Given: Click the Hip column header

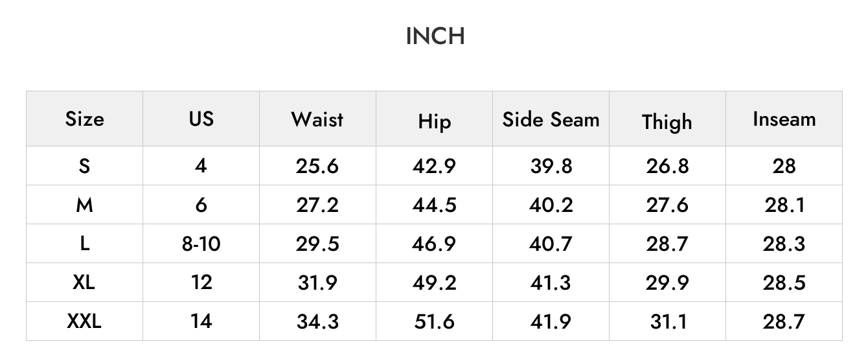Looking at the screenshot, I should (434, 122).
